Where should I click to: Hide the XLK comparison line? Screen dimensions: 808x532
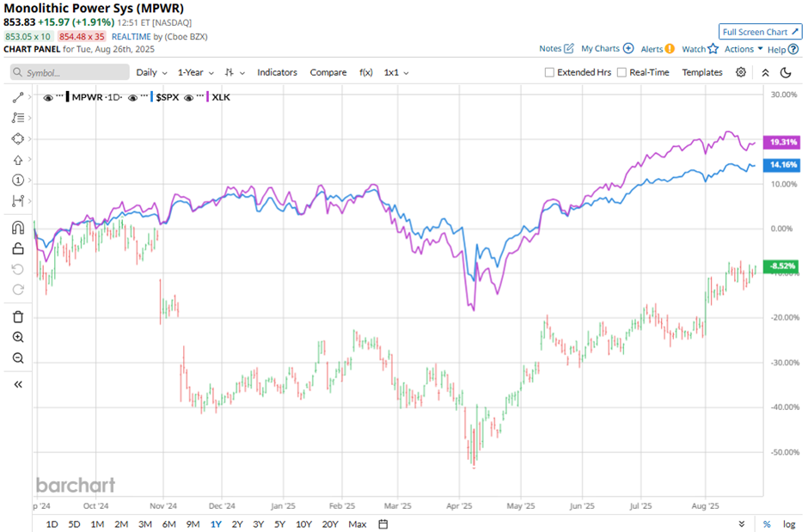point(188,97)
